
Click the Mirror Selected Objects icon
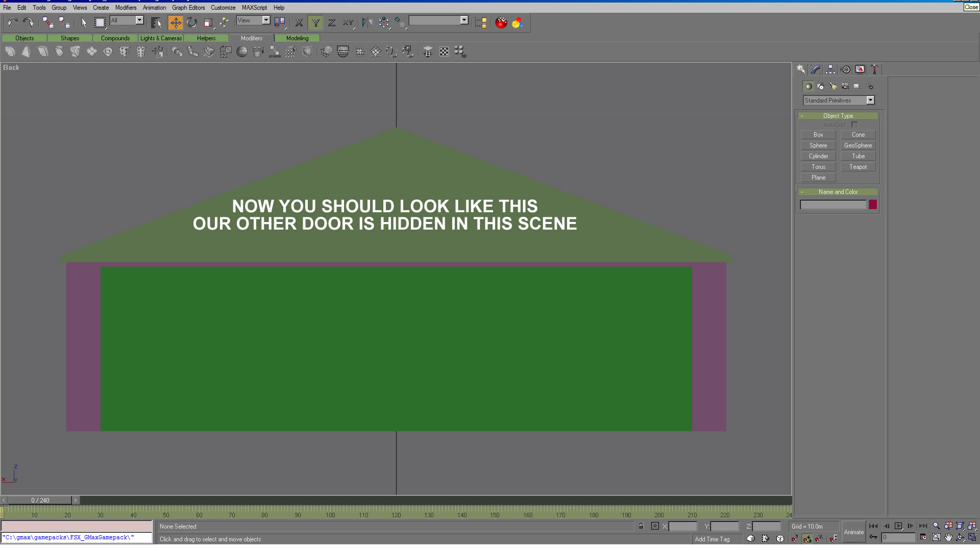[x=367, y=22]
